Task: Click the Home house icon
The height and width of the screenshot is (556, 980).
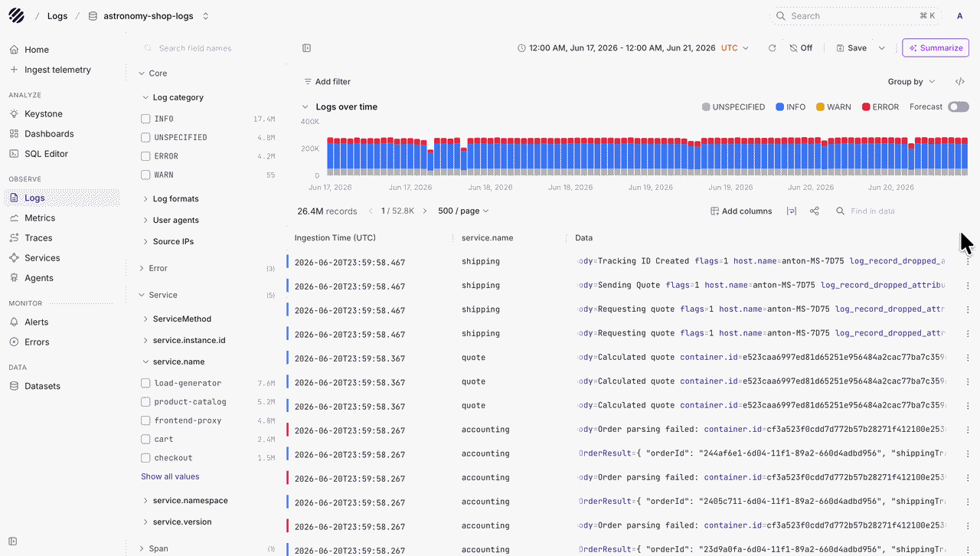Action: pyautogui.click(x=14, y=50)
